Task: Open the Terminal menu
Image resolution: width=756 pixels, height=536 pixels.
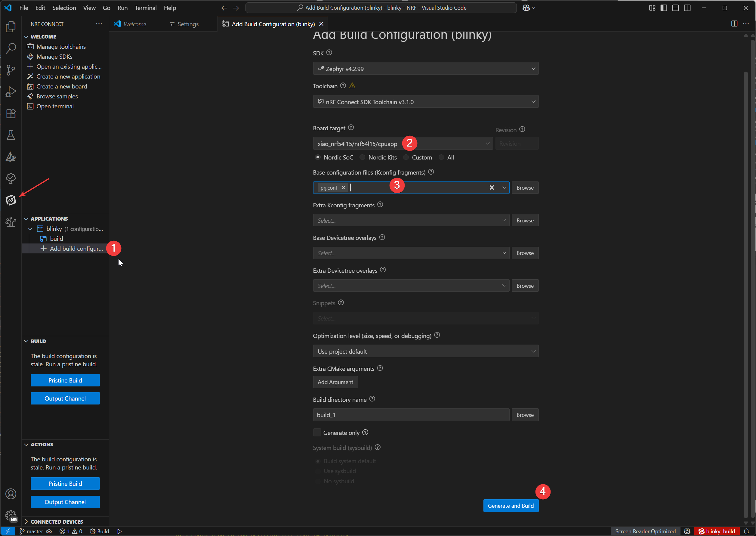Action: coord(146,8)
